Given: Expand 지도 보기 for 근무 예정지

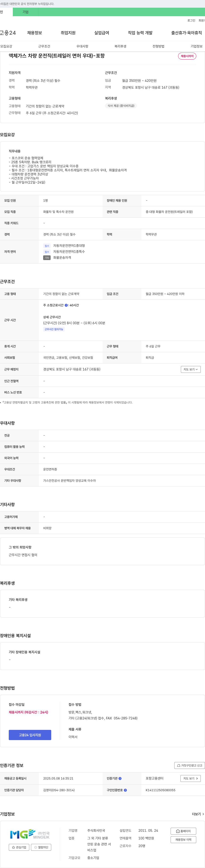Looking at the screenshot, I should (x=190, y=369).
